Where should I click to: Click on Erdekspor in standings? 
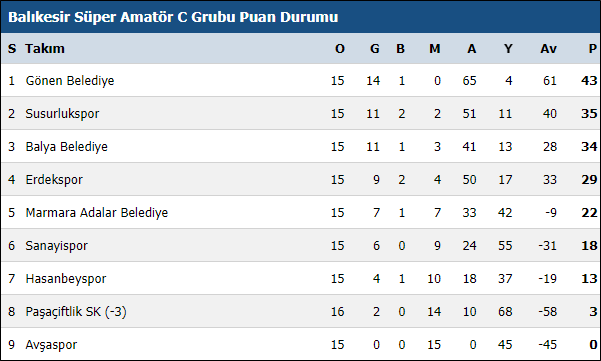pyautogui.click(x=54, y=180)
